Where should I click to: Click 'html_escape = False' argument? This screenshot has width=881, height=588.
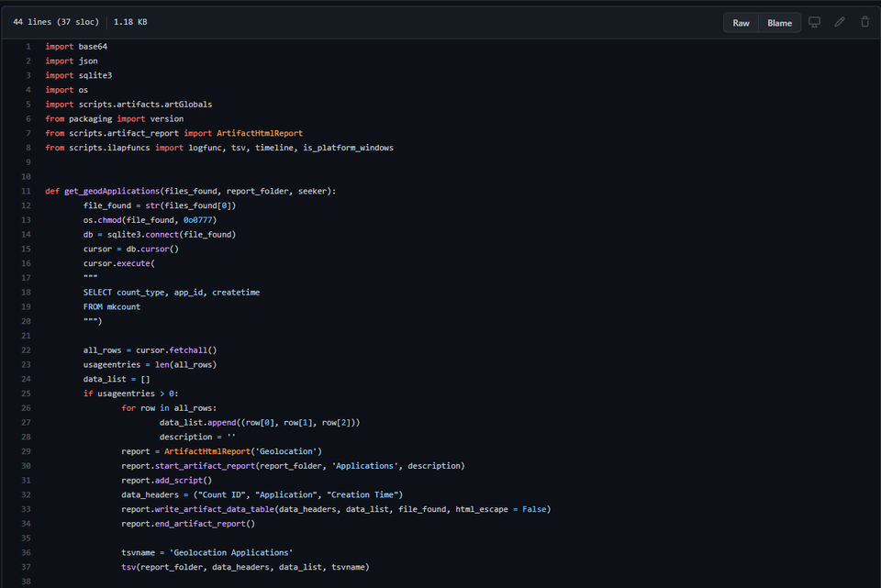pyautogui.click(x=501, y=509)
